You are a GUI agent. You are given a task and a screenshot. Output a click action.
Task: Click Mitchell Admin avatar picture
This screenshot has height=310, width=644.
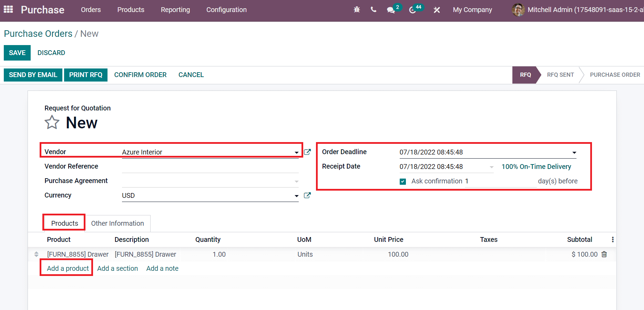pyautogui.click(x=518, y=10)
